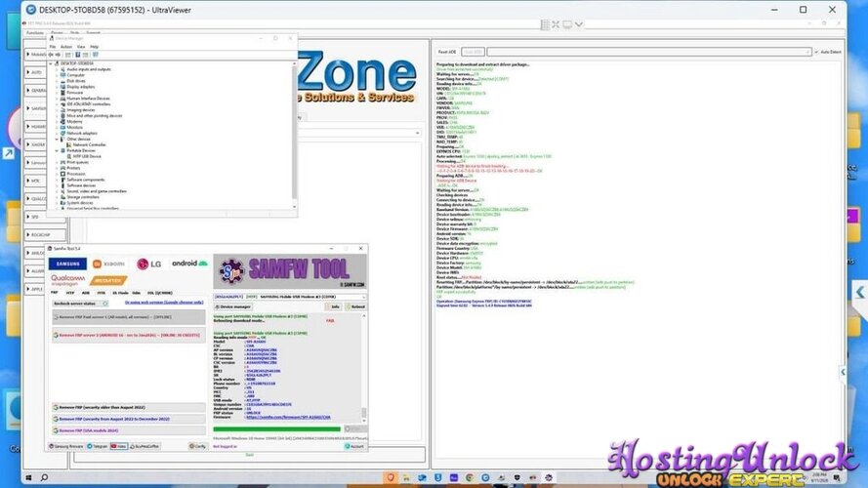This screenshot has height=488, width=868.
Task: Click the Reset ADB button
Action: (x=447, y=52)
